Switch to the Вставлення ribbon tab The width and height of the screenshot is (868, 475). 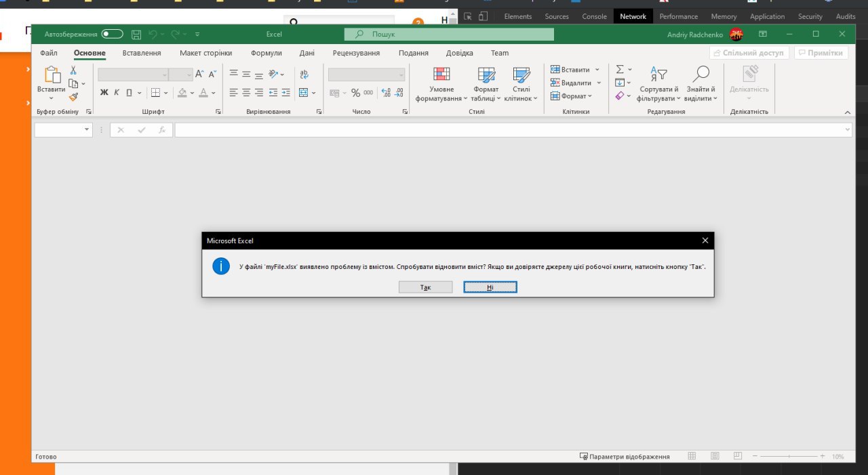pos(142,53)
